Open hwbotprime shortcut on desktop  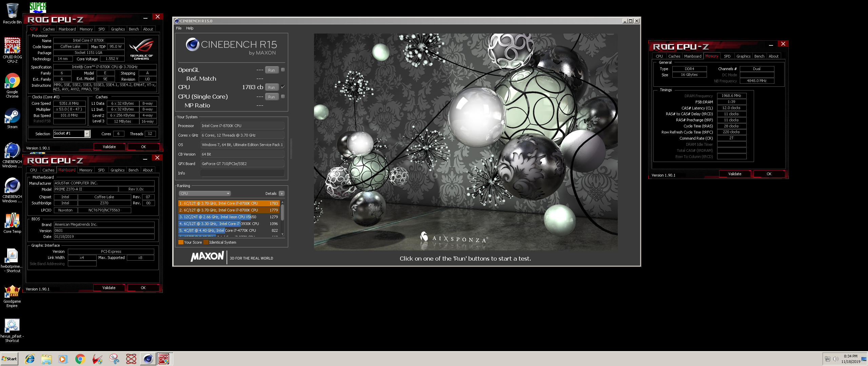(x=12, y=260)
